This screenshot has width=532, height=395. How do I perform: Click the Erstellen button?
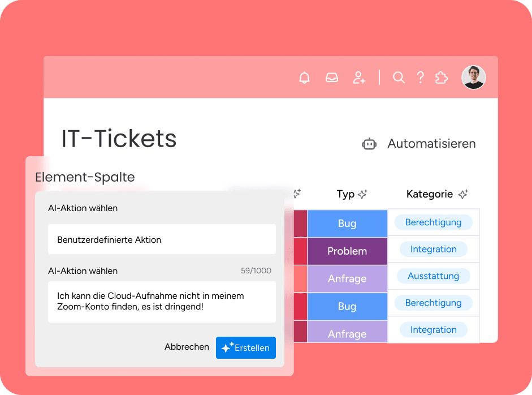245,347
